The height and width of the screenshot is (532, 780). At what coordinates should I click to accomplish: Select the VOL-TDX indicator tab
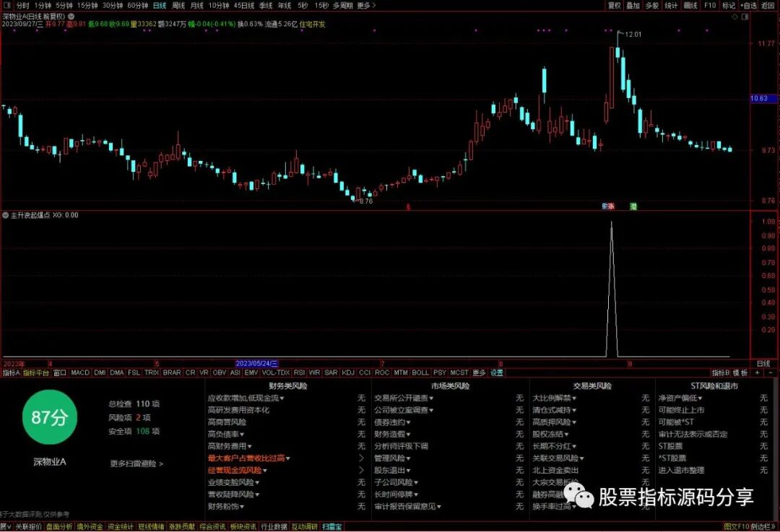click(276, 372)
